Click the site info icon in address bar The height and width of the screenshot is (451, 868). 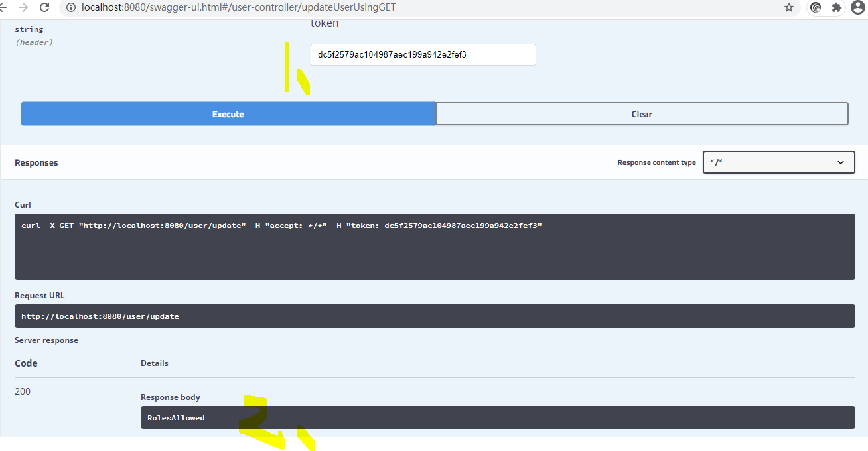click(71, 7)
